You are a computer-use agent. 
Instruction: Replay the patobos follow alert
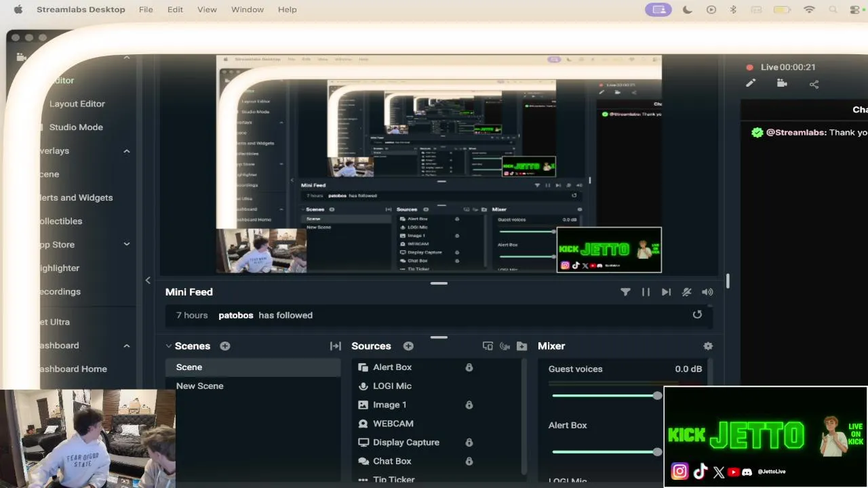[697, 314]
